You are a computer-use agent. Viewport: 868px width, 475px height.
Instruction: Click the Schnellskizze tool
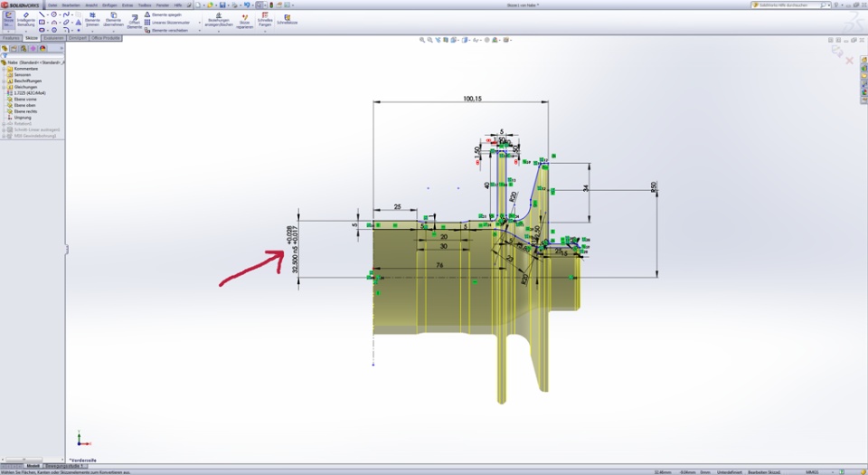coord(288,19)
